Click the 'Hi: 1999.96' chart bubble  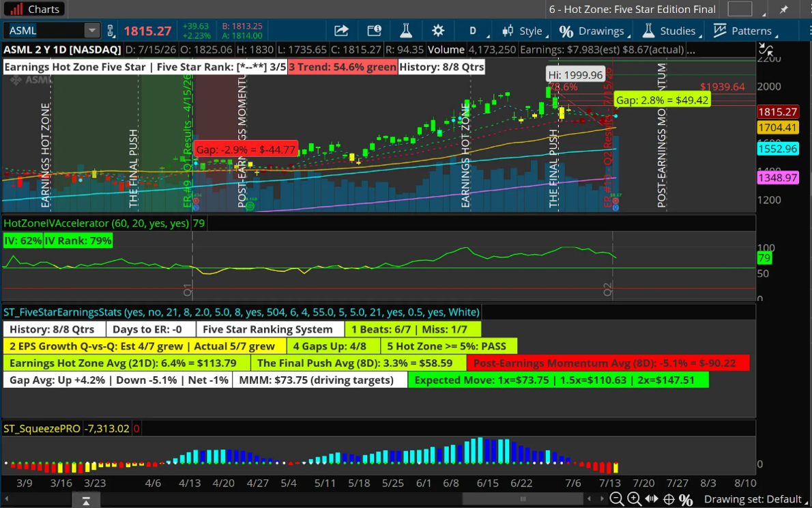click(x=575, y=75)
